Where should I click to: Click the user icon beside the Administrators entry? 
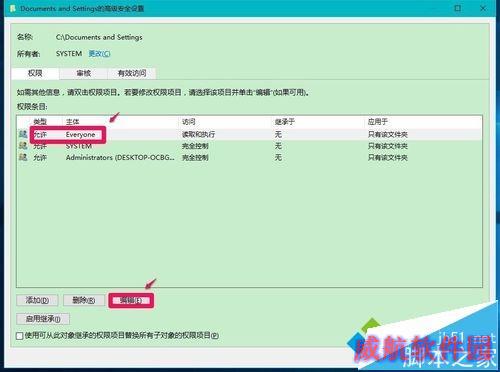point(23,157)
